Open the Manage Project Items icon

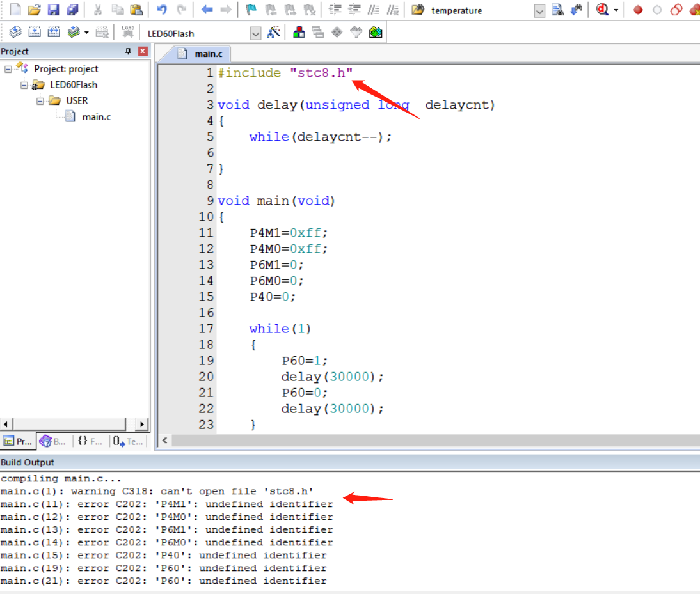(x=299, y=32)
